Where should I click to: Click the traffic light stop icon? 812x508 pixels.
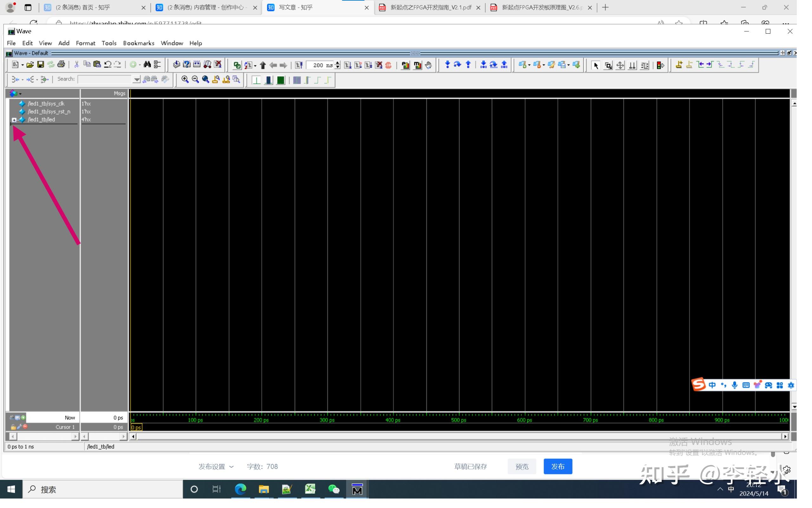660,65
